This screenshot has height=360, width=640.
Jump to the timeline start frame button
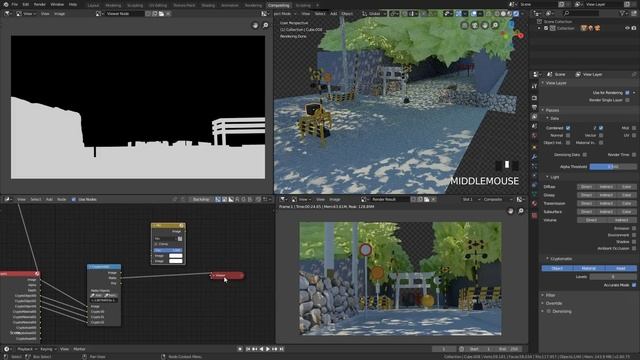pos(248,349)
